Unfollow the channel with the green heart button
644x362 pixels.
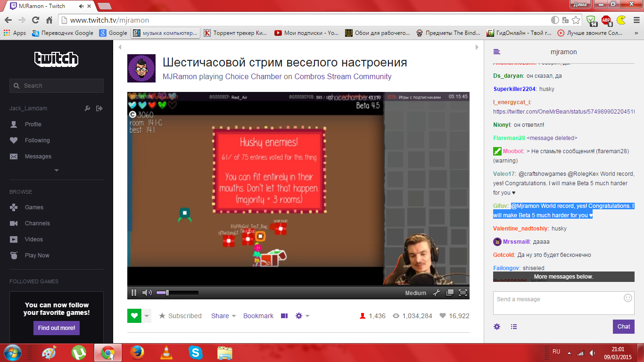tap(134, 316)
